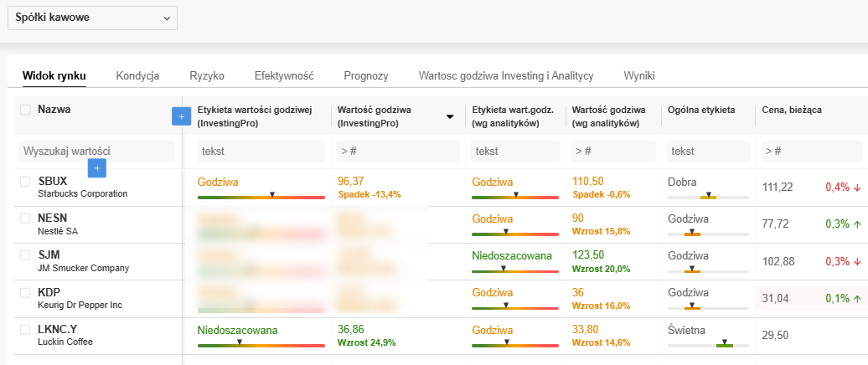The image size is (868, 365).
Task: Click the SBUX Dobra overall label bar
Action: (x=709, y=197)
